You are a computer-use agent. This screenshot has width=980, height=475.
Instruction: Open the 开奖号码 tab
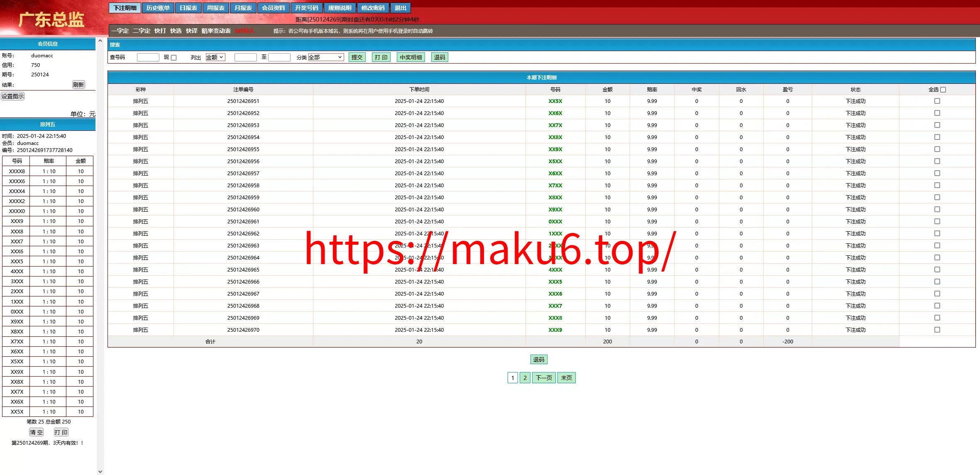(306, 8)
